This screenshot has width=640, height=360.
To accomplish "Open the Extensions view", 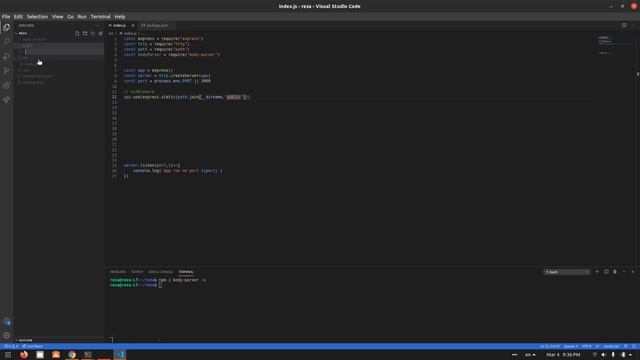I will (x=7, y=85).
